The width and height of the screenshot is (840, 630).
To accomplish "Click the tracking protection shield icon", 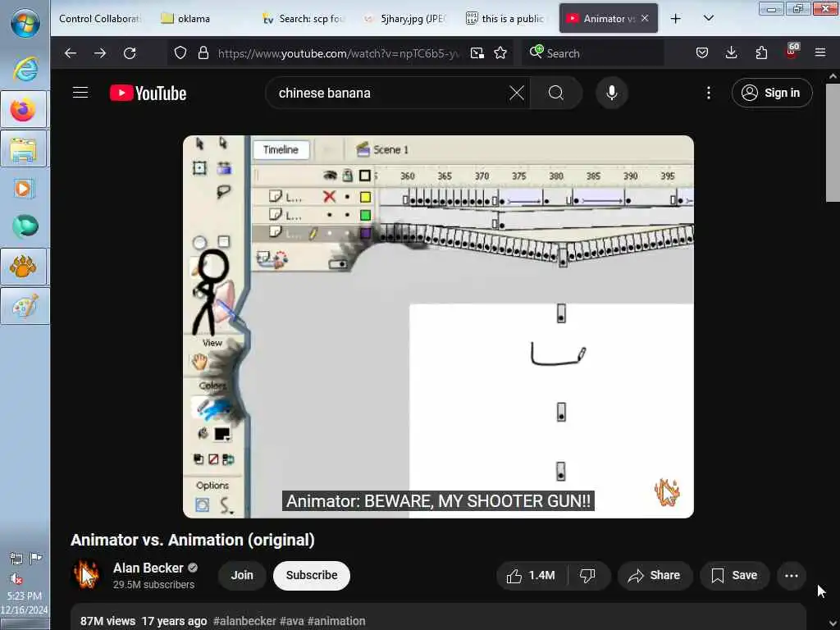I will click(180, 53).
